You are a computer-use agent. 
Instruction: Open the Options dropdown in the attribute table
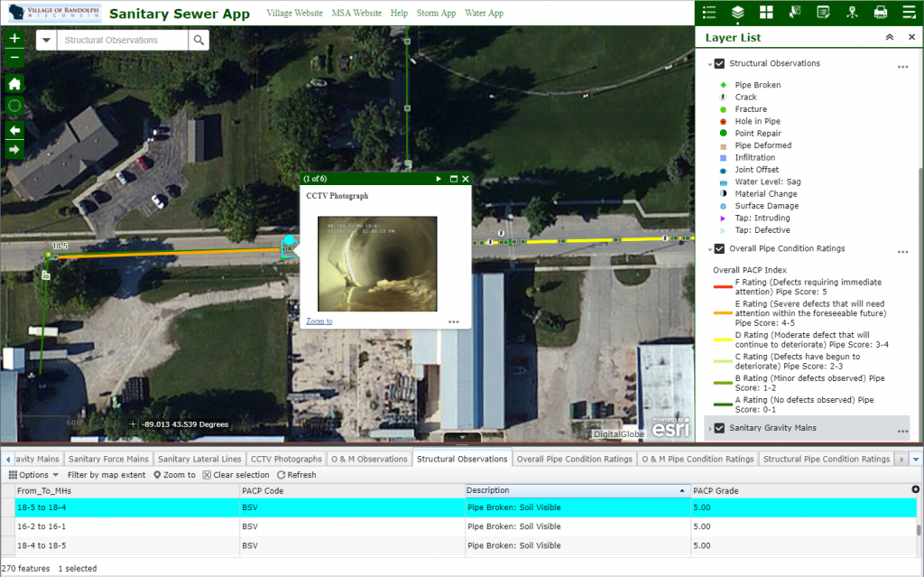(x=33, y=474)
